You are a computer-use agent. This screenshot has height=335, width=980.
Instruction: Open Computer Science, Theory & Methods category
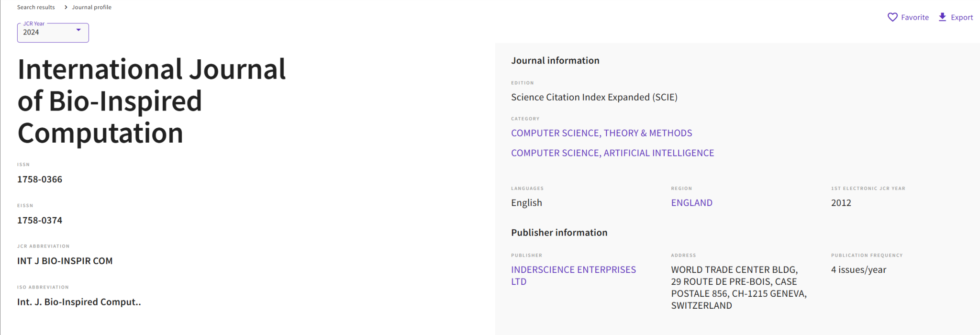coord(601,133)
